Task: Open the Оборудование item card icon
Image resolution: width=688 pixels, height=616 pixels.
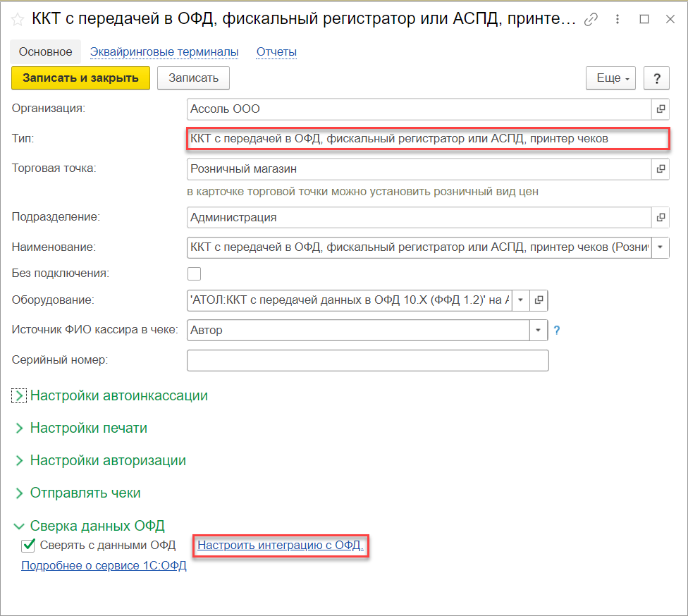Action: tap(539, 300)
